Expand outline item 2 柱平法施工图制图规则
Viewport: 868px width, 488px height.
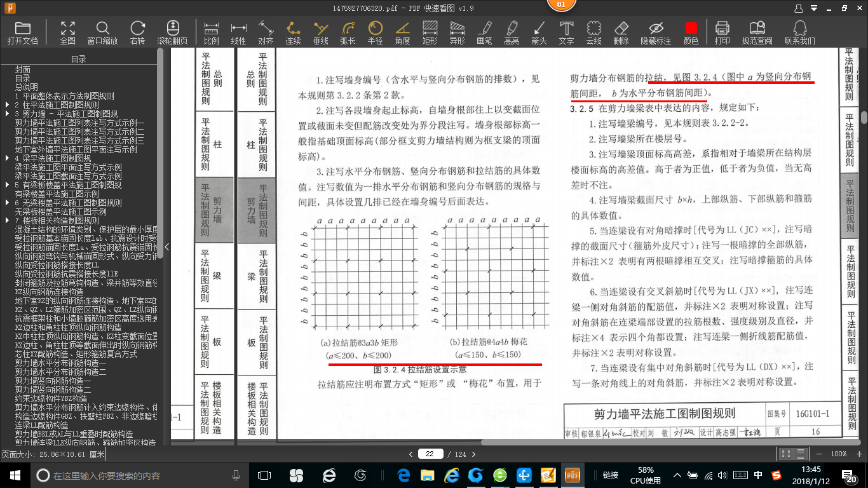6,105
